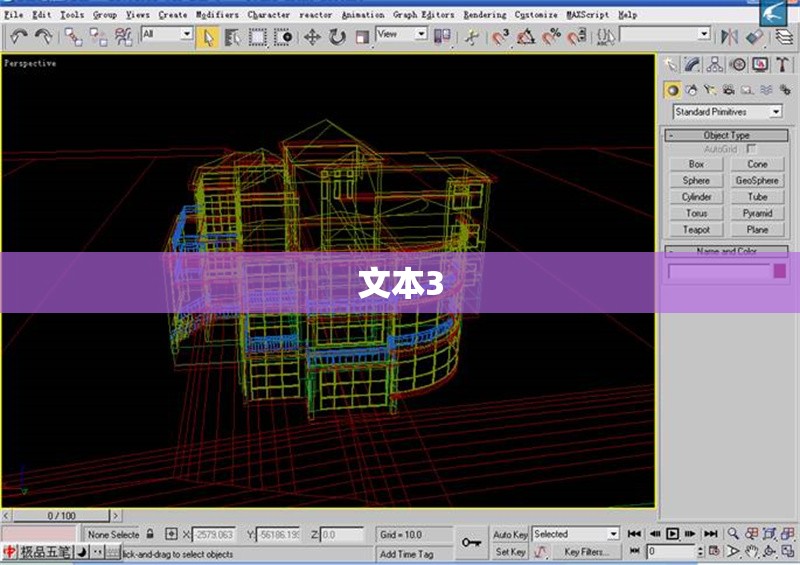Open the Standard Primitives dropdown
Image resolution: width=800 pixels, height=565 pixels.
pos(727,112)
